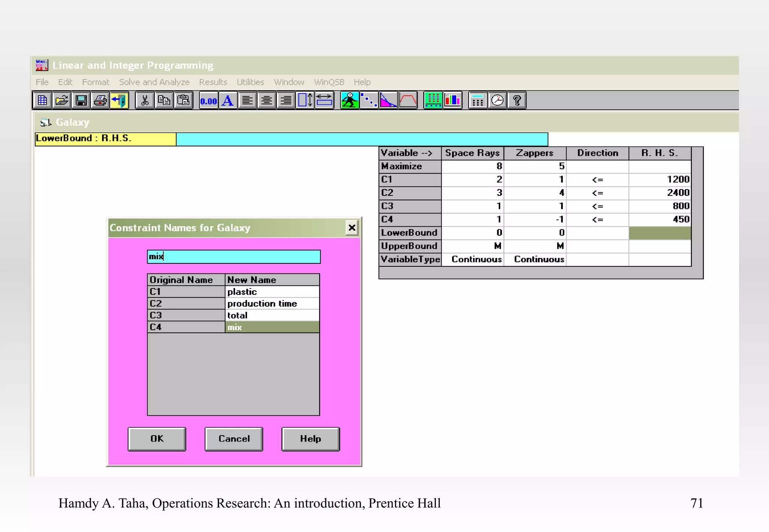Click the Help button in the dialog
This screenshot has height=532, width=769.
311,439
